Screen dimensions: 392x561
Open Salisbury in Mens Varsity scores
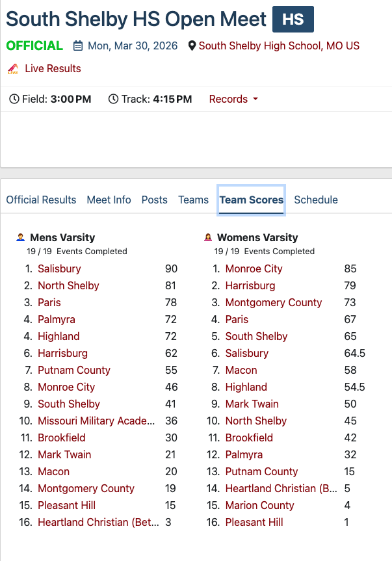coord(59,269)
